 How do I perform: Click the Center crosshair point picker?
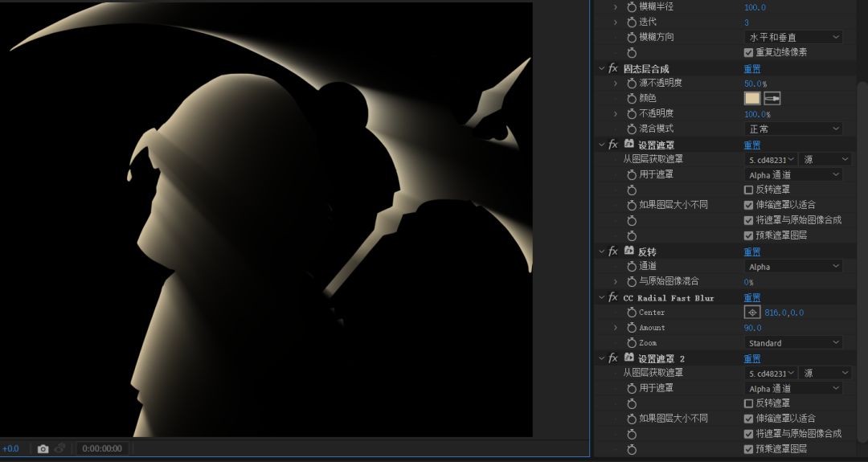coord(752,313)
